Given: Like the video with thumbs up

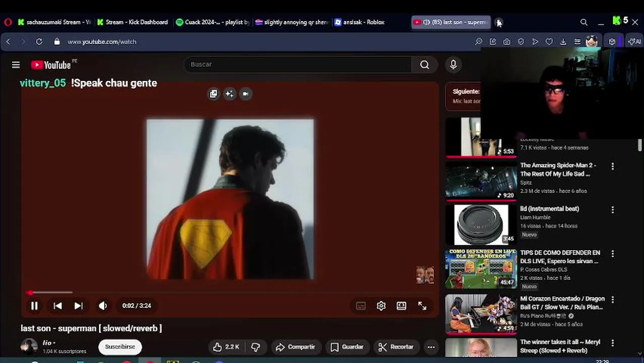Looking at the screenshot, I should (225, 347).
